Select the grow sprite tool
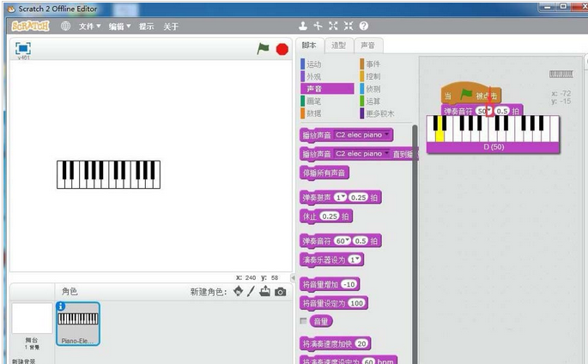Viewport: 588px width, 364px height. (x=333, y=26)
